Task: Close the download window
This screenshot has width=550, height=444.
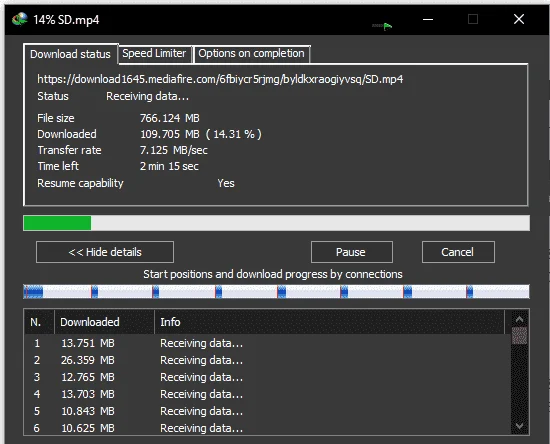Action: (519, 19)
